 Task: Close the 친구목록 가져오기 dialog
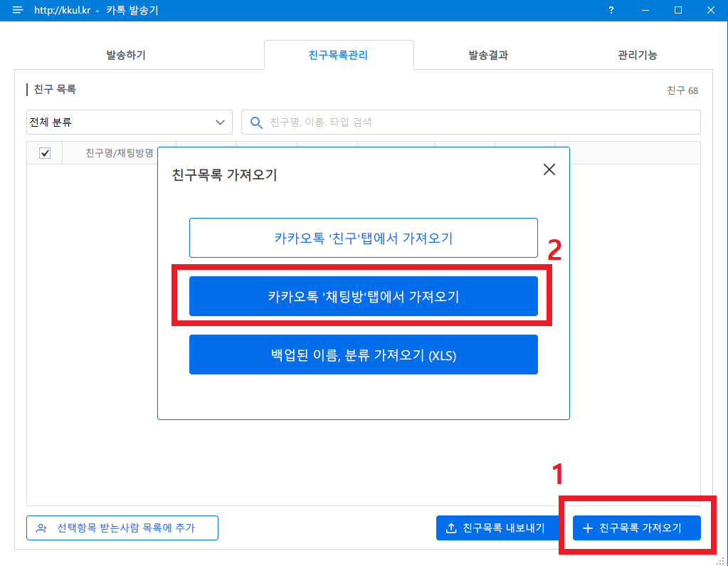click(x=549, y=169)
